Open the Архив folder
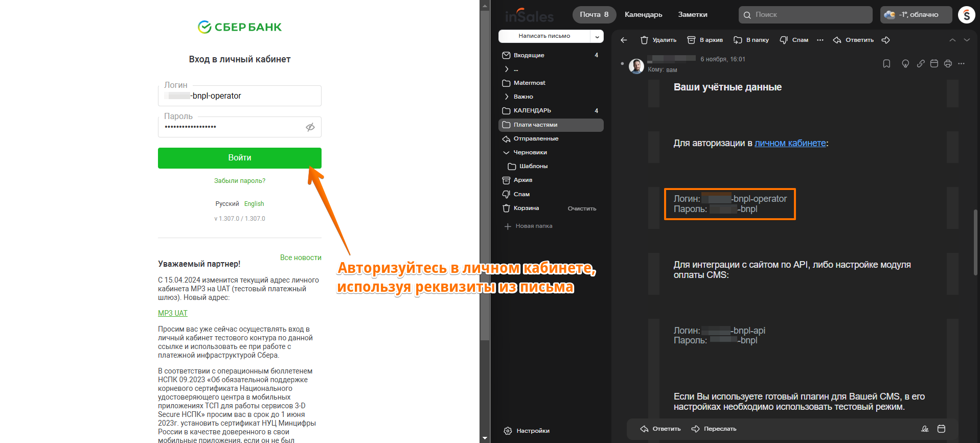 tap(551, 180)
